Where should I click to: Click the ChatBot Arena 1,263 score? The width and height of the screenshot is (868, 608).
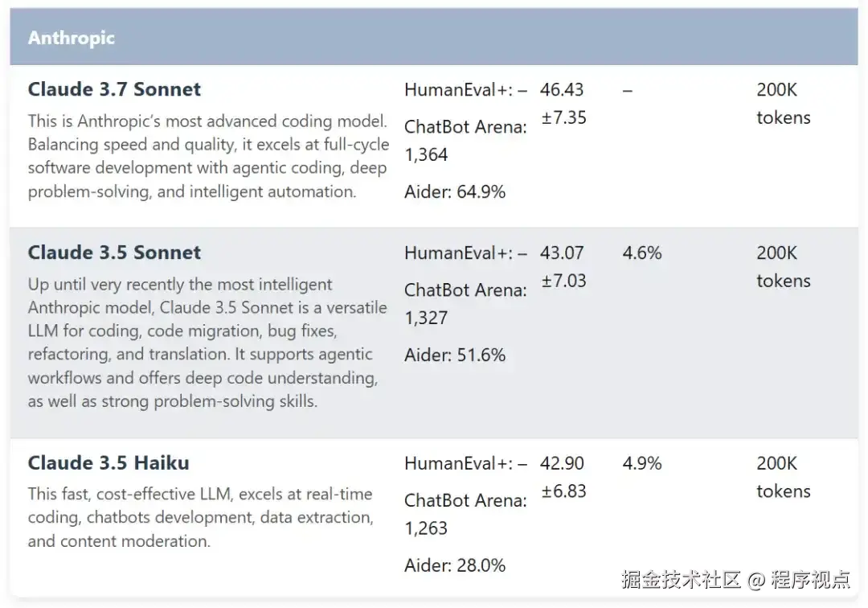[x=465, y=514]
